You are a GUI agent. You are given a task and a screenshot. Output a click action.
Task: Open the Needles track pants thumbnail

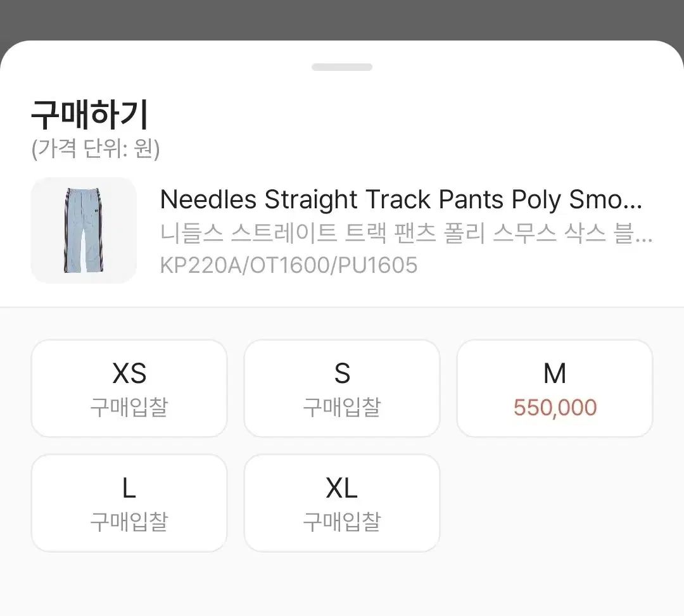coord(84,230)
